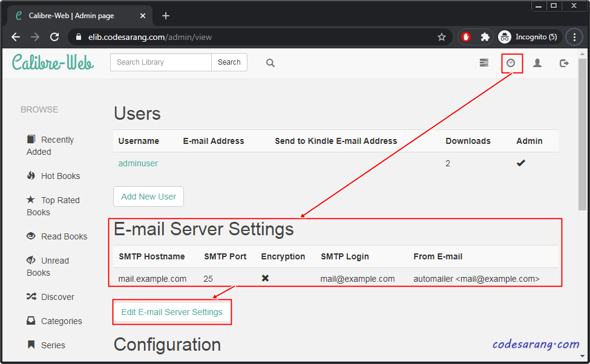Click the automailer From E-mail value
590x364 pixels.
click(476, 279)
